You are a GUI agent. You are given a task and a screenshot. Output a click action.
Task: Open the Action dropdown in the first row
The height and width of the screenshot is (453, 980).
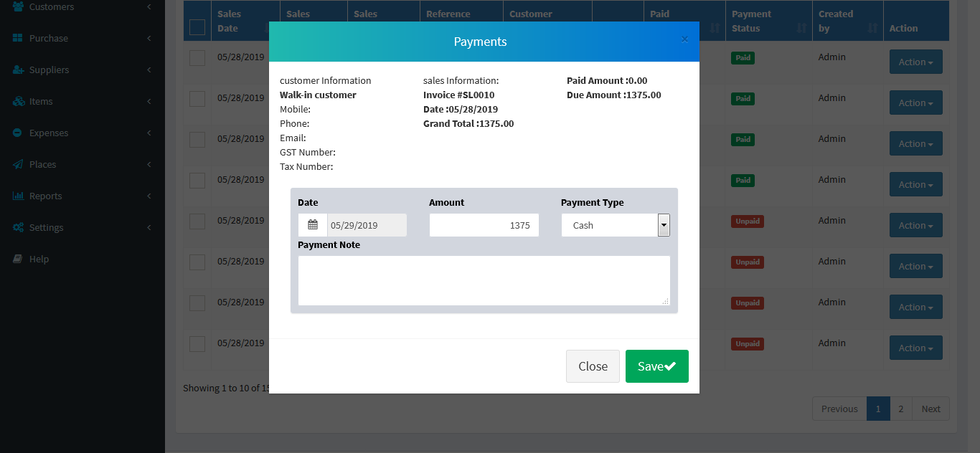click(915, 62)
